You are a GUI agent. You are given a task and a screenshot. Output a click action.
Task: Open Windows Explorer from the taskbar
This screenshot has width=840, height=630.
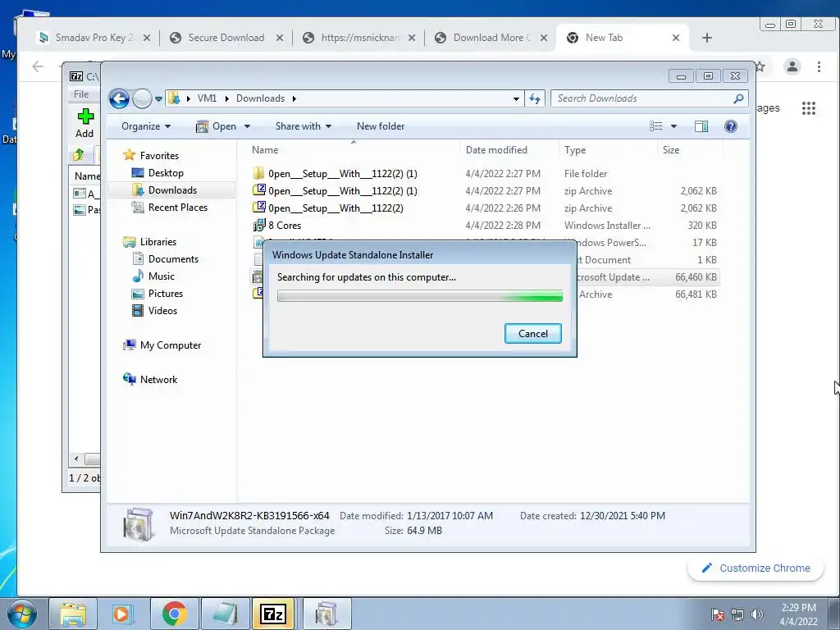click(73, 614)
